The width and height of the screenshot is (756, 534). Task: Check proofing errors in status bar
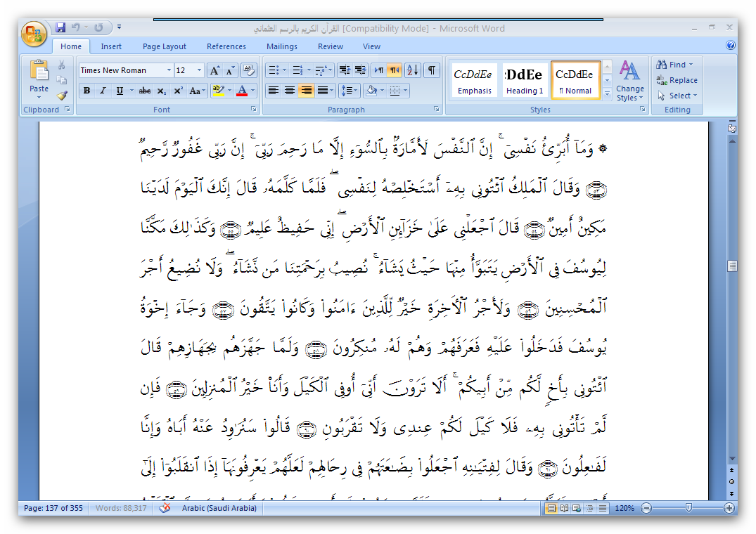165,507
